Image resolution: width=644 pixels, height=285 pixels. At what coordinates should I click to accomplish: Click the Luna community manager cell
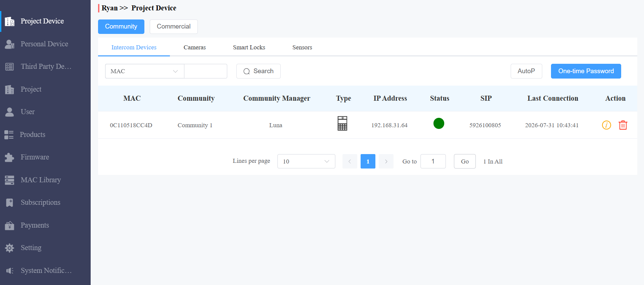click(x=276, y=125)
